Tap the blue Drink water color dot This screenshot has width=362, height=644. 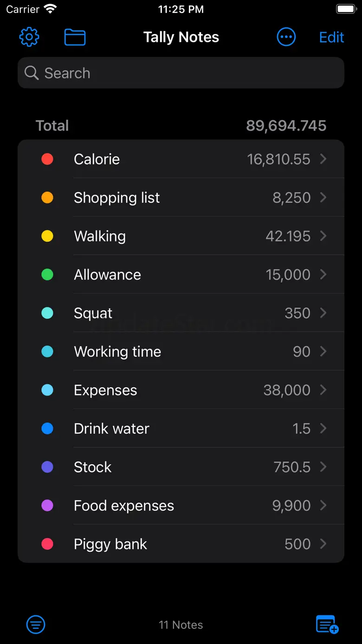(47, 429)
